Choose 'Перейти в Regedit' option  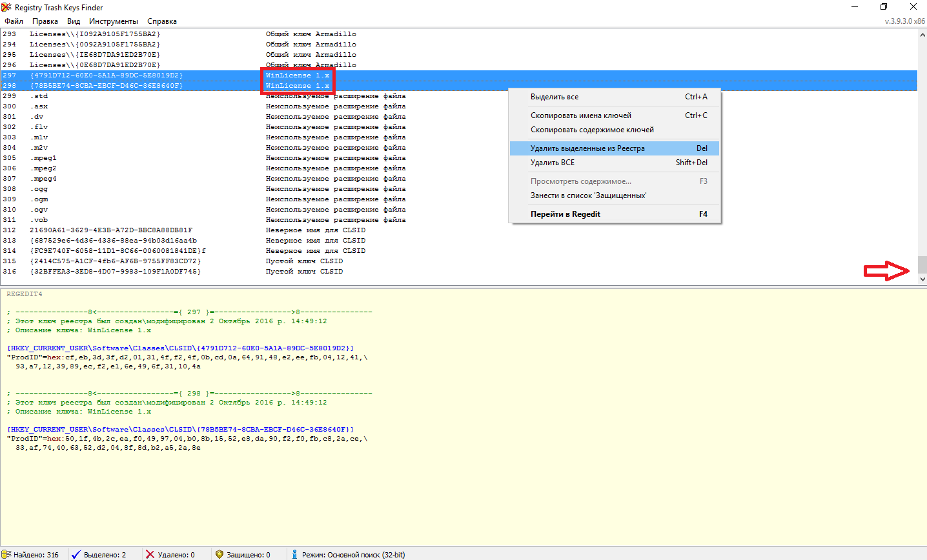coord(565,214)
